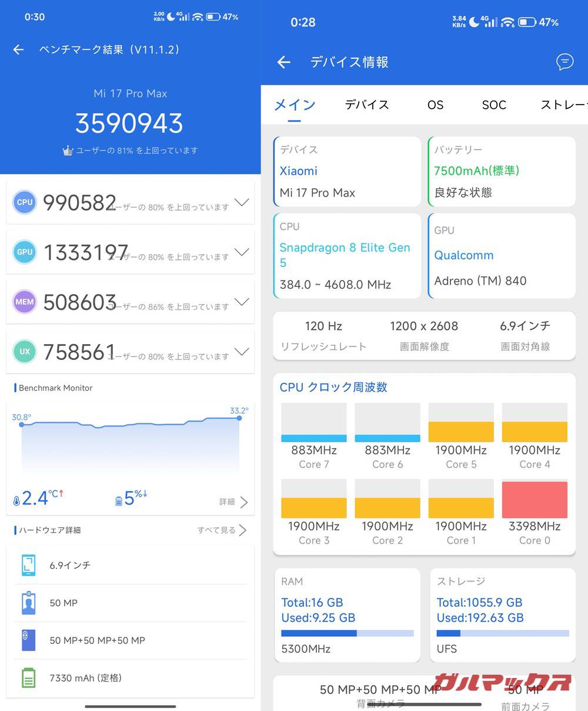Tap the 120 Hz refresh rate value
The width and height of the screenshot is (588, 711).
(x=323, y=326)
